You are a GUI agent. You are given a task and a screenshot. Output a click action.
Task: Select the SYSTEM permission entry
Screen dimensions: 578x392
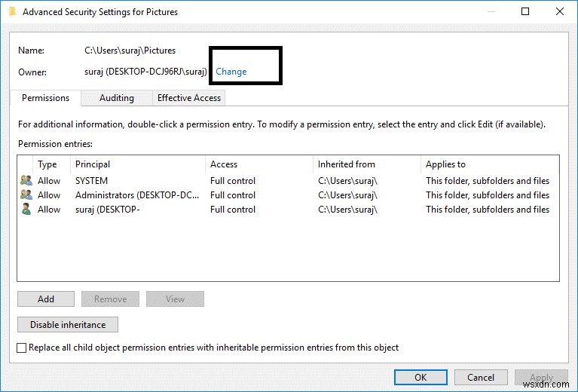coord(91,181)
